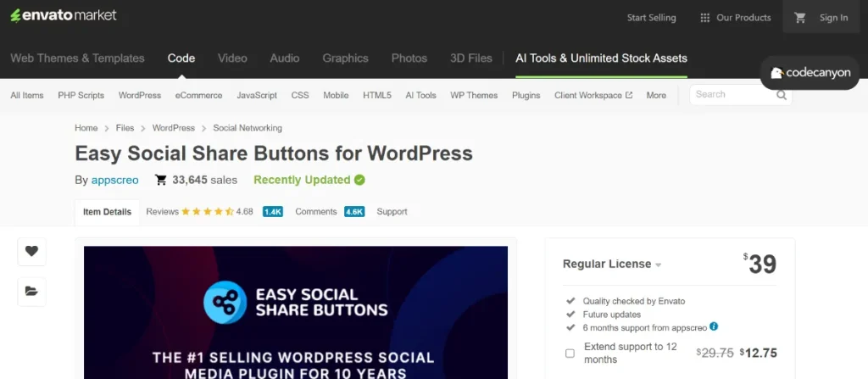Open the Support tab
868x379 pixels.
click(392, 212)
